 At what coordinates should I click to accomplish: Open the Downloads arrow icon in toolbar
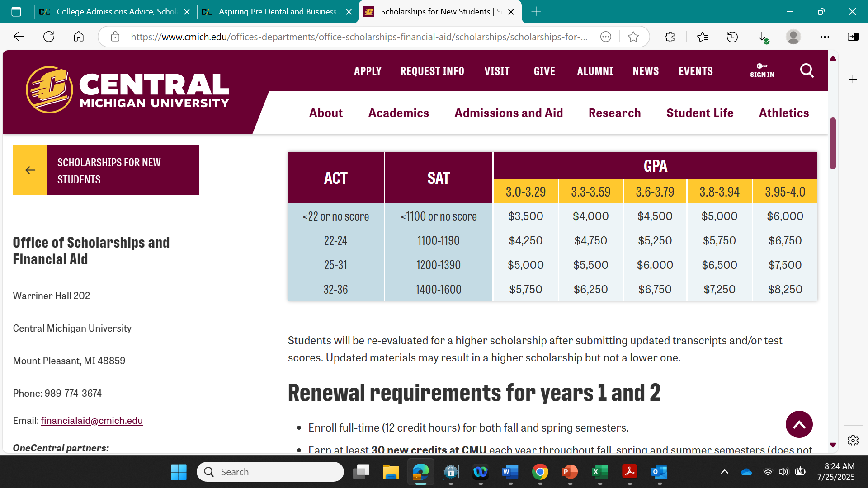(x=762, y=37)
